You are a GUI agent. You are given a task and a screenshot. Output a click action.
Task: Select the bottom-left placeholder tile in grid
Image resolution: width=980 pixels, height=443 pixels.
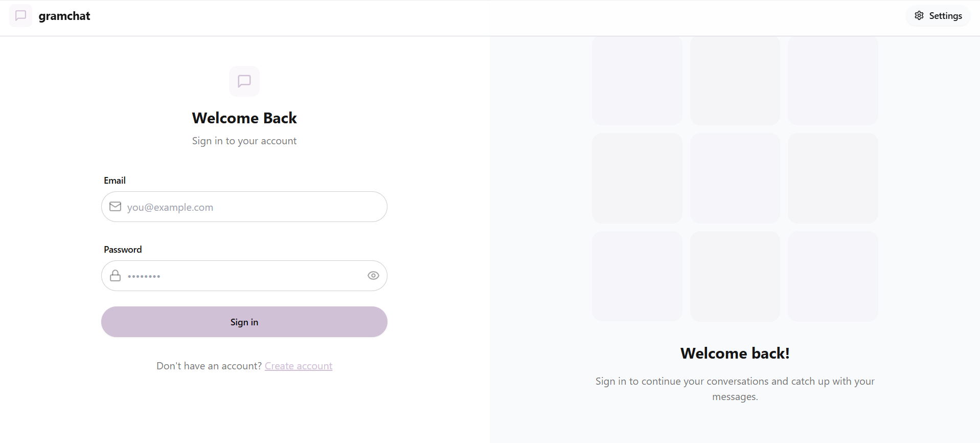(637, 276)
